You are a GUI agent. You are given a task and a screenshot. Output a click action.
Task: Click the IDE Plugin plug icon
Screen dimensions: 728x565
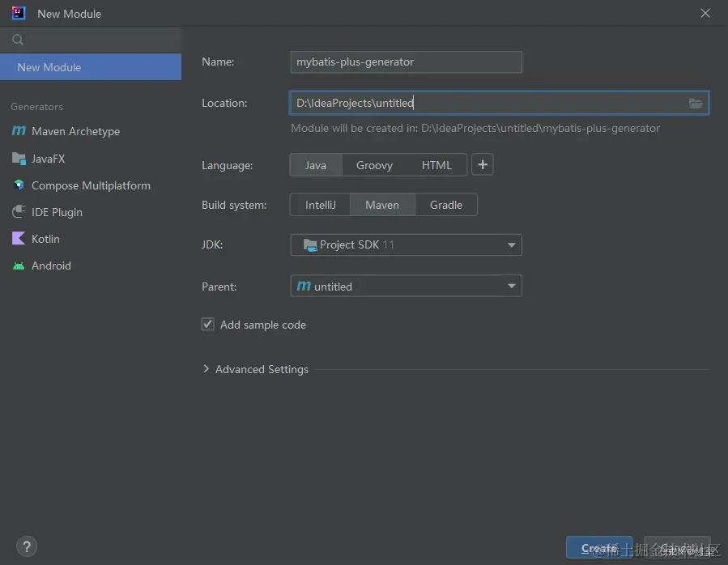19,212
